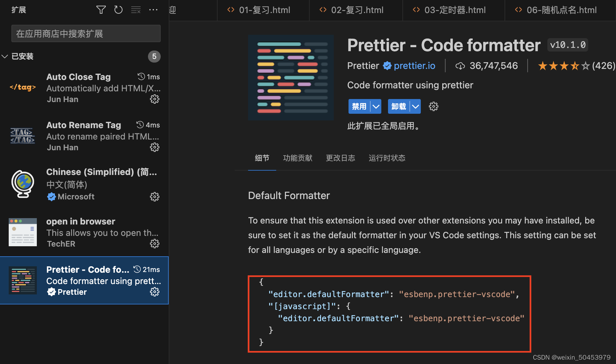Switch to the 运行时状态 tab
Image resolution: width=616 pixels, height=364 pixels.
pyautogui.click(x=387, y=158)
